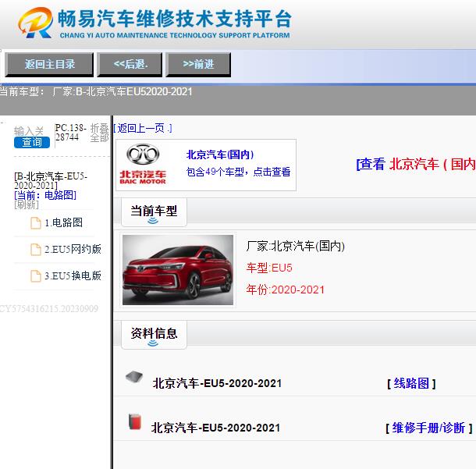Click PC.138-28744 text in sidebar
The height and width of the screenshot is (469, 476).
tap(71, 133)
